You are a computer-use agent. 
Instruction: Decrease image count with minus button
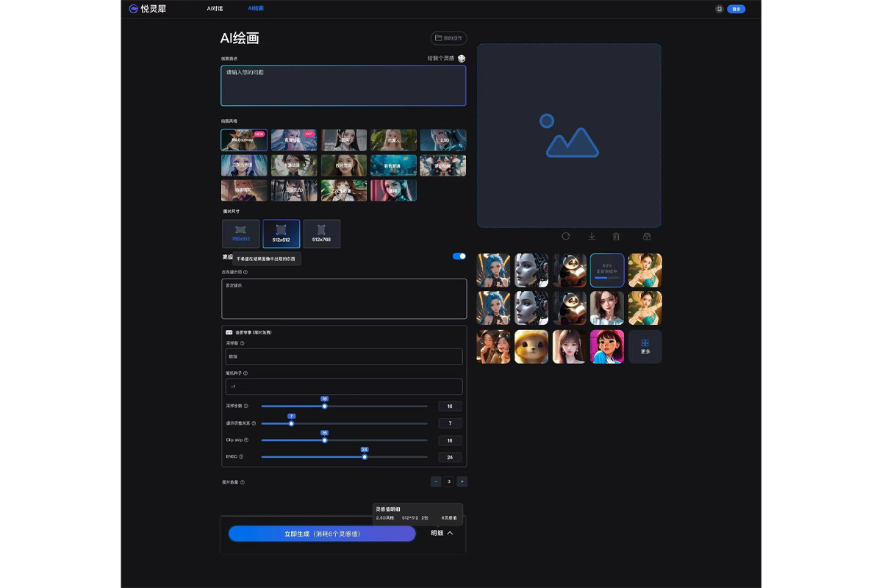pyautogui.click(x=436, y=481)
